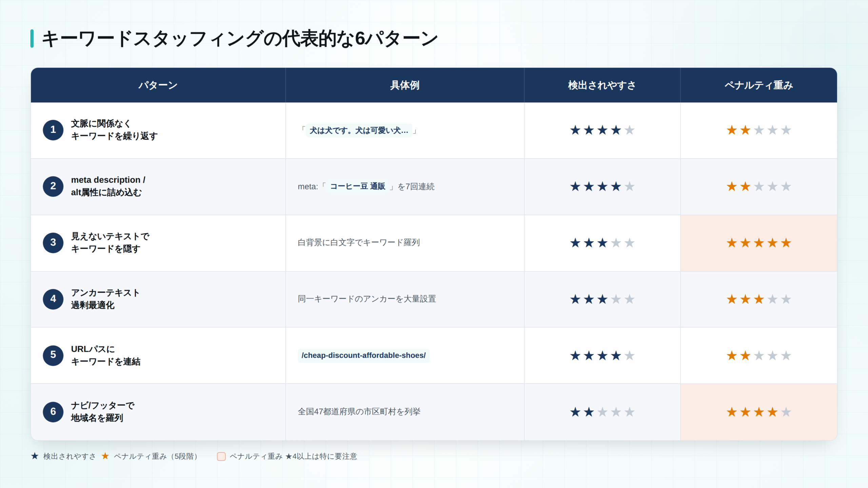Image resolution: width=868 pixels, height=488 pixels.
Task: Click the ペナルティ重み column header
Action: pos(759,85)
